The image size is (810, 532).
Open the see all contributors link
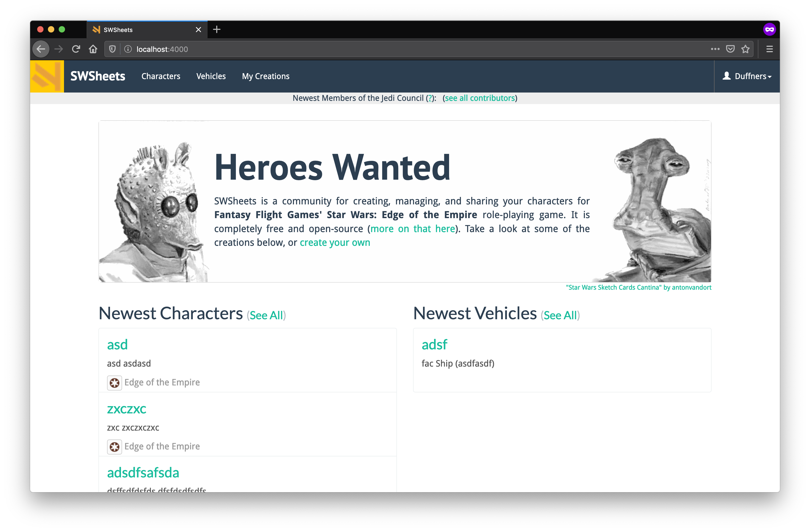coord(480,98)
